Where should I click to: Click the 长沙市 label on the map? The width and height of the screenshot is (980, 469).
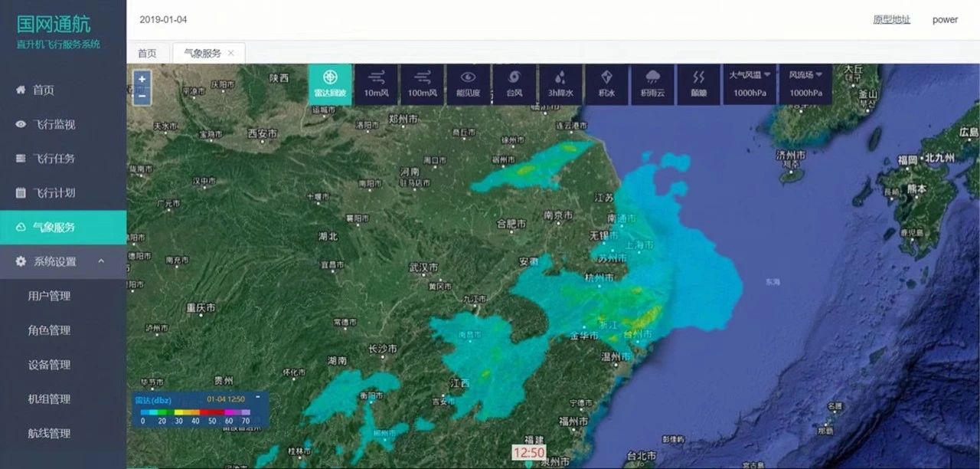[x=383, y=349]
